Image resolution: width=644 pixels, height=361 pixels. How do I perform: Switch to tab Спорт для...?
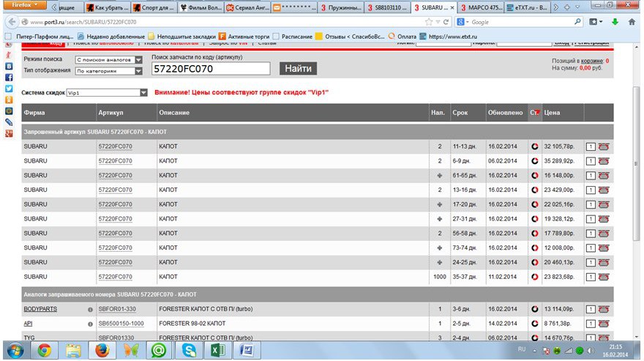tap(154, 7)
